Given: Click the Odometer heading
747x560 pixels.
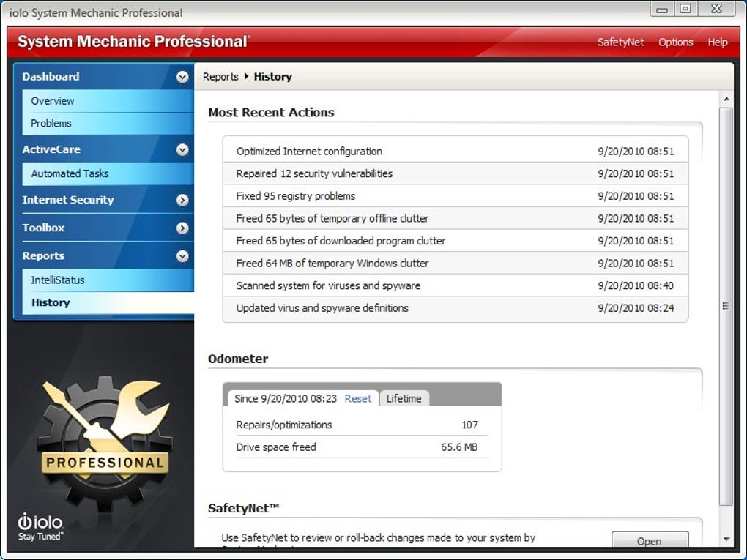Looking at the screenshot, I should click(238, 359).
